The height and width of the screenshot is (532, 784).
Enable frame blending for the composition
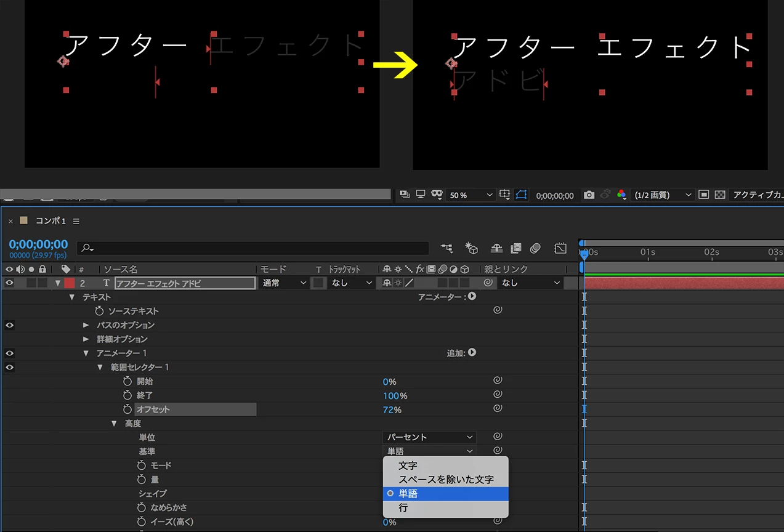(x=516, y=248)
